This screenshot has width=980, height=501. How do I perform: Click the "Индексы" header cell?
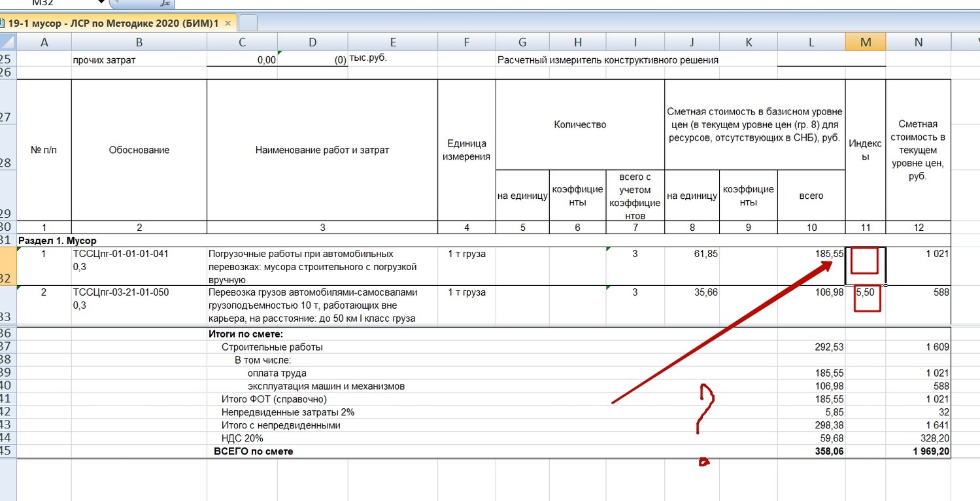(866, 150)
